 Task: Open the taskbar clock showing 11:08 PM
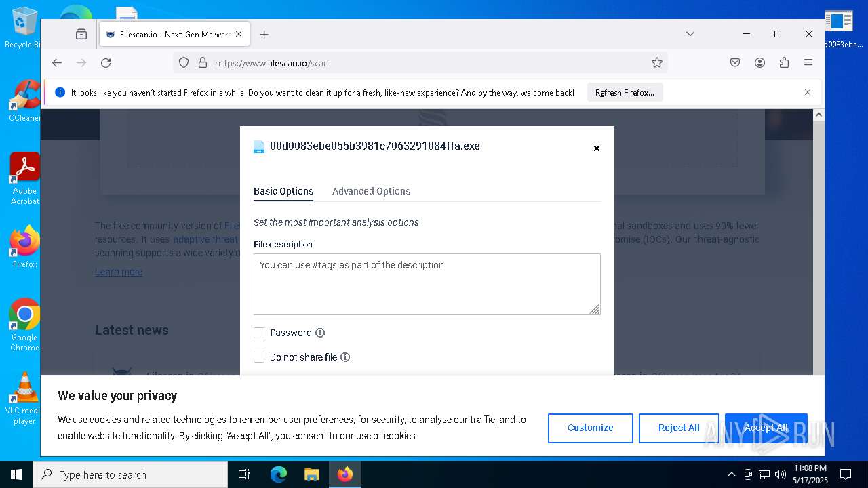pos(810,474)
